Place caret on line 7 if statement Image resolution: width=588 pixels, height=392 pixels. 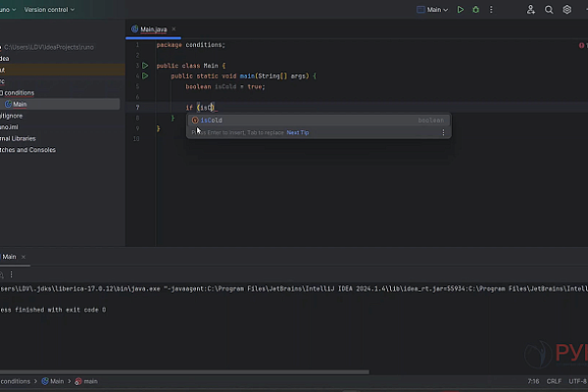(202, 108)
